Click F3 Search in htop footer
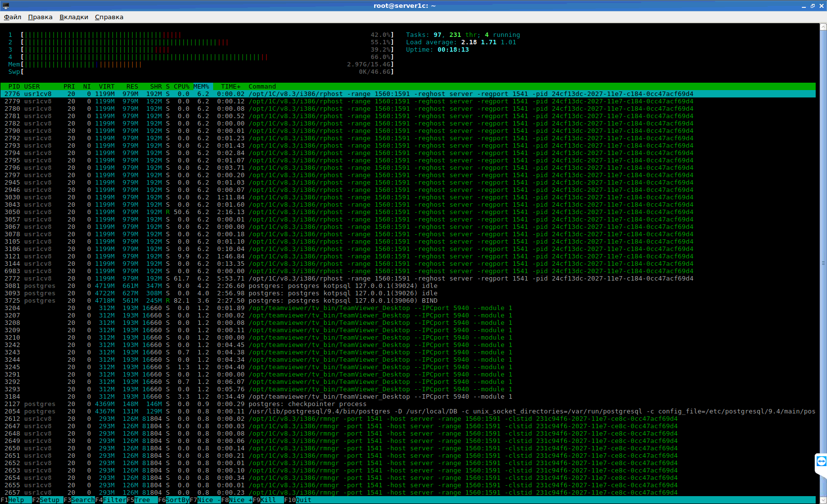 pos(79,500)
